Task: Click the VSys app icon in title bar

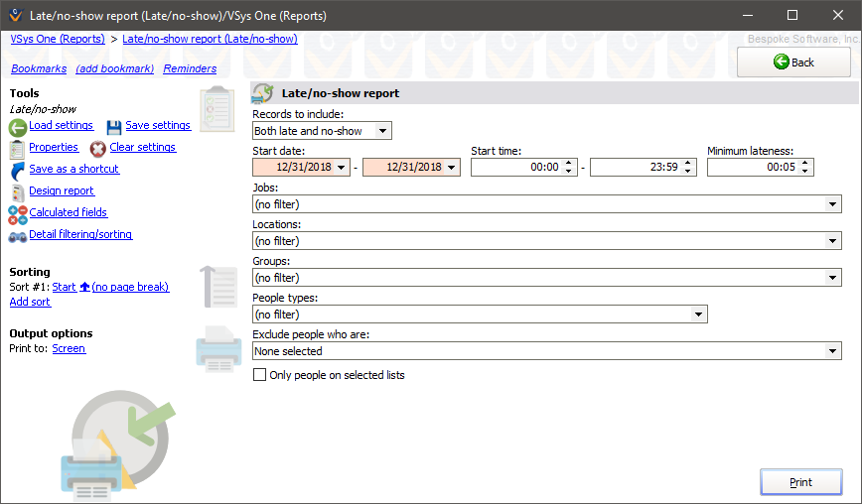Action: click(16, 15)
